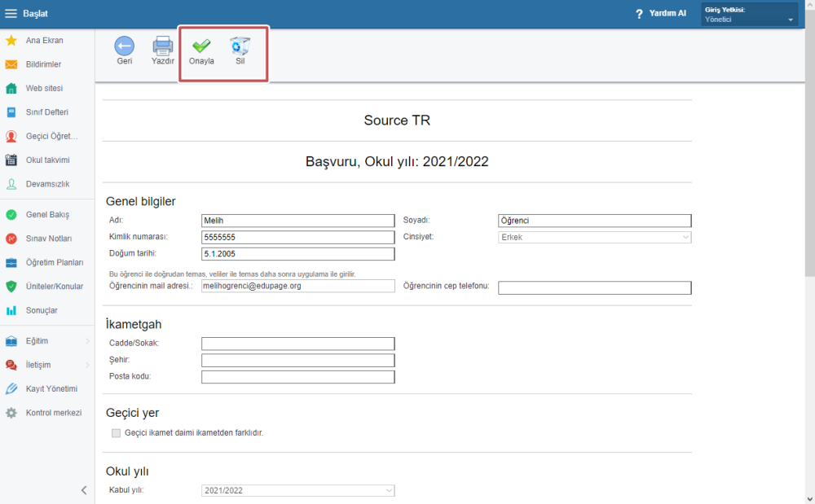Open Kontrol merkezi gear icon
Screen dimensions: 815x504
click(11, 413)
